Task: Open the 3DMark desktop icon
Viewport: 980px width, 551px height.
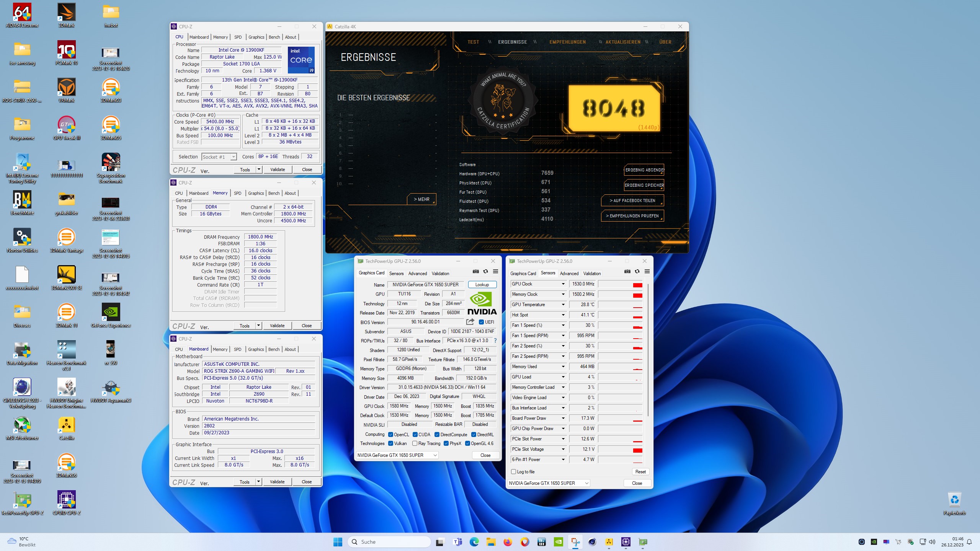Action: pyautogui.click(x=66, y=16)
